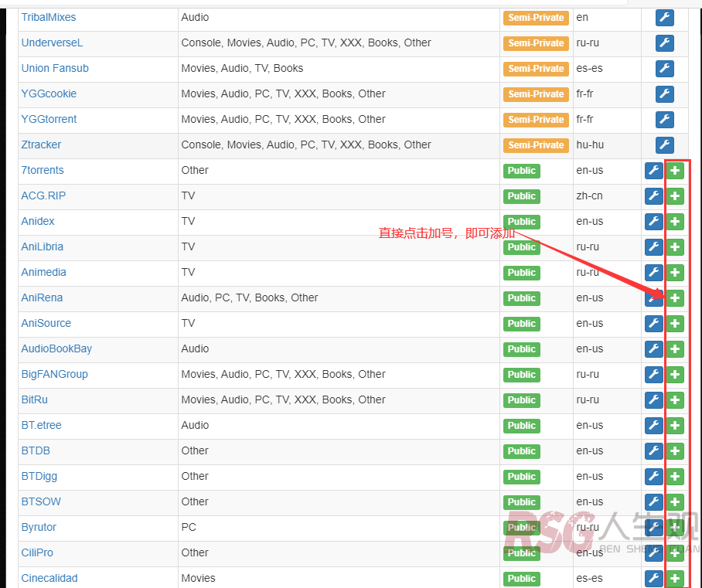Configure BigFANGroup with wrench
This screenshot has height=588, width=702.
point(653,375)
